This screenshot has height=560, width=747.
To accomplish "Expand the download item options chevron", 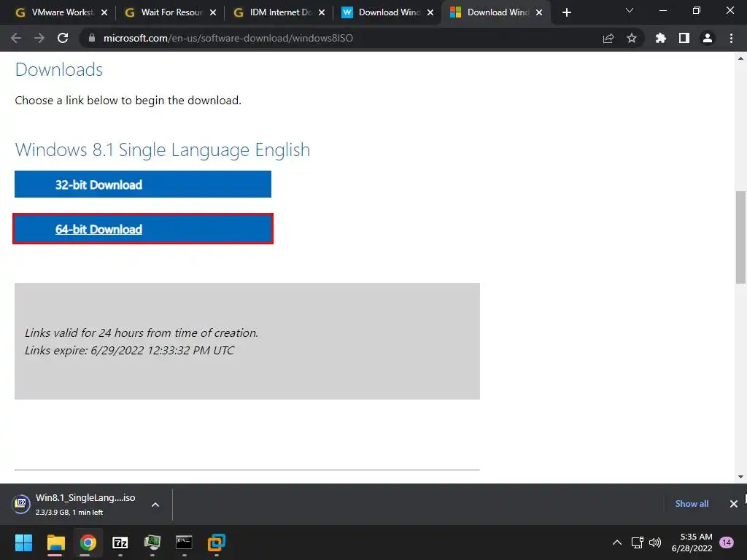I will coord(155,505).
